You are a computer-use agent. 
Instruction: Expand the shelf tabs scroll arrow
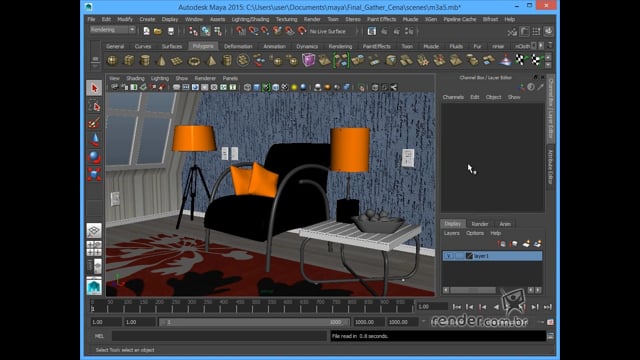click(x=541, y=46)
